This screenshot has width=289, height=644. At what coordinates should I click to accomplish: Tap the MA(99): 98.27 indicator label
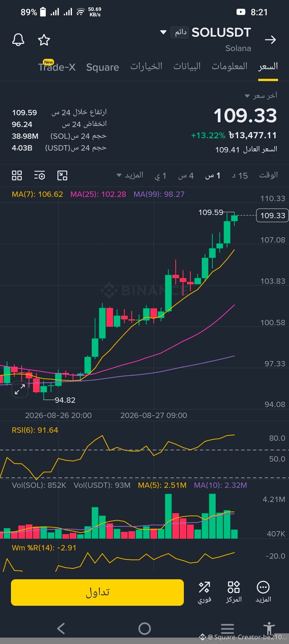pyautogui.click(x=159, y=194)
